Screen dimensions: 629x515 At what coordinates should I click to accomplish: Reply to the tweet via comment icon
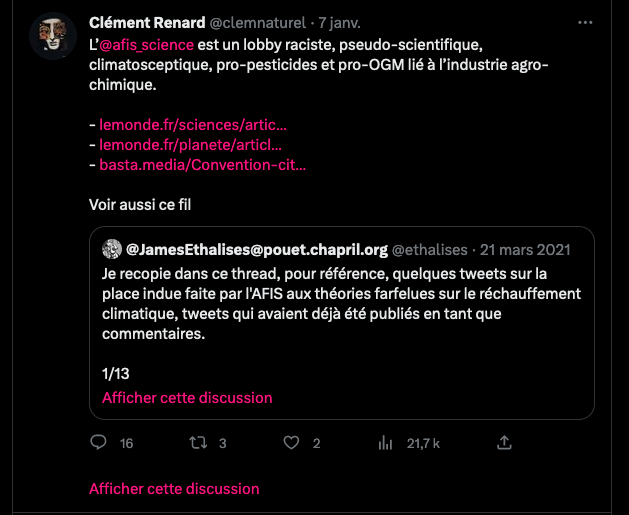point(98,442)
